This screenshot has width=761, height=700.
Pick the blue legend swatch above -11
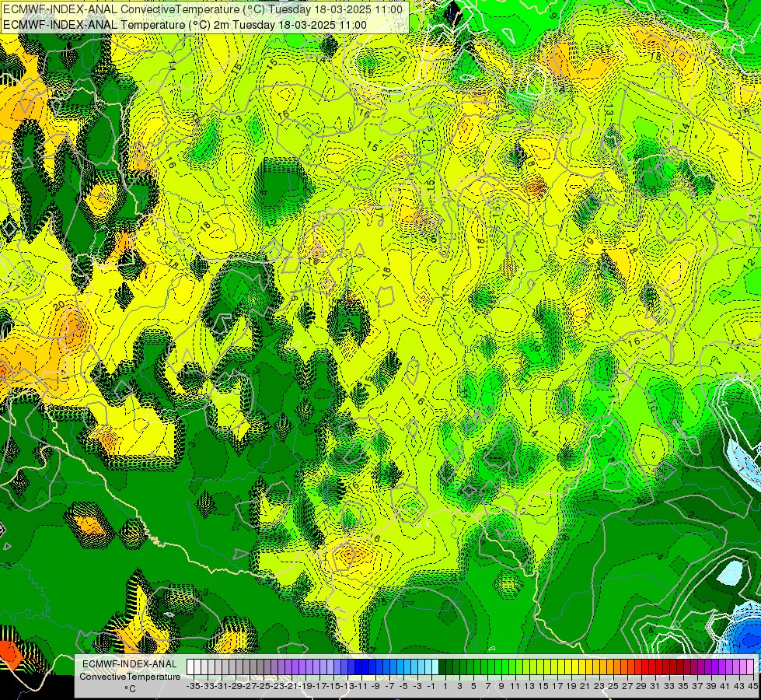358,667
